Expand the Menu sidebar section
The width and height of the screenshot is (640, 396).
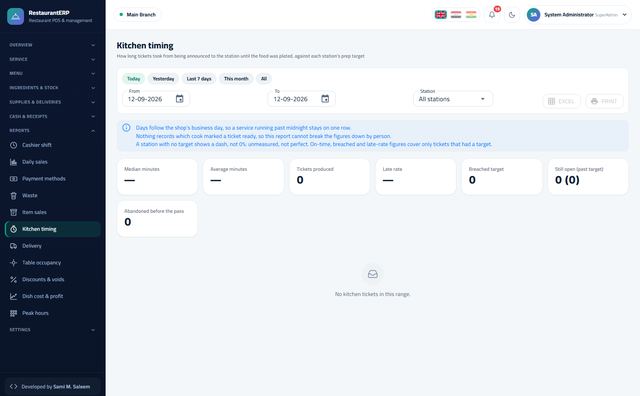[52, 73]
